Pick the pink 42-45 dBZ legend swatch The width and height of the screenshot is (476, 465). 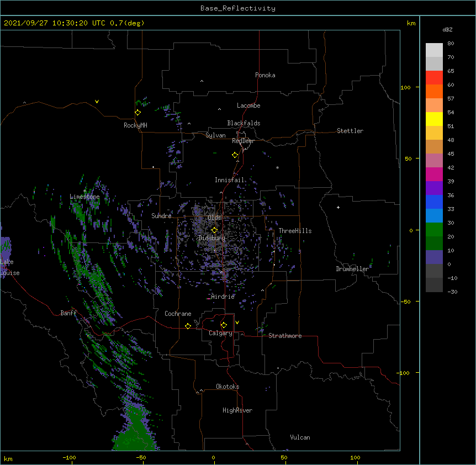(434, 161)
